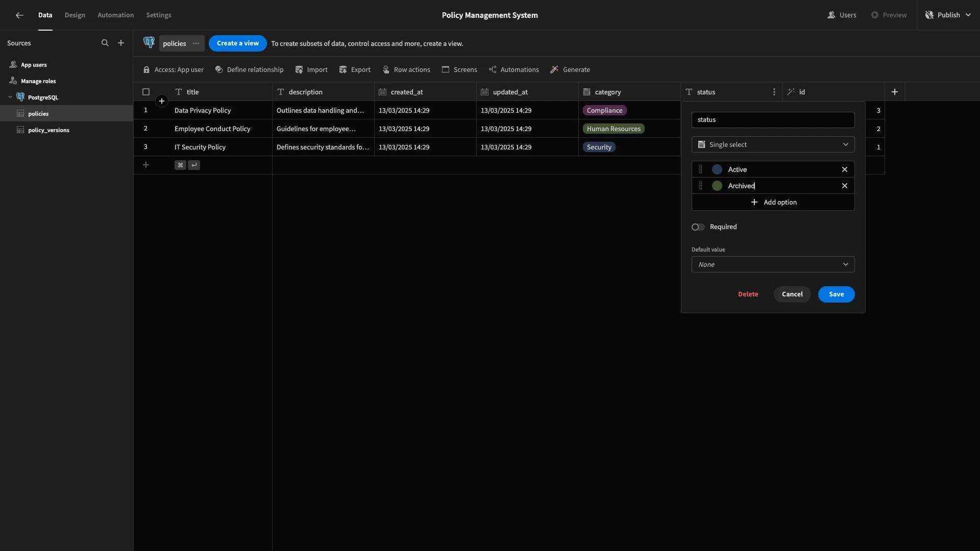Check the select-all rows checkbox
The image size is (980, 551).
click(146, 92)
